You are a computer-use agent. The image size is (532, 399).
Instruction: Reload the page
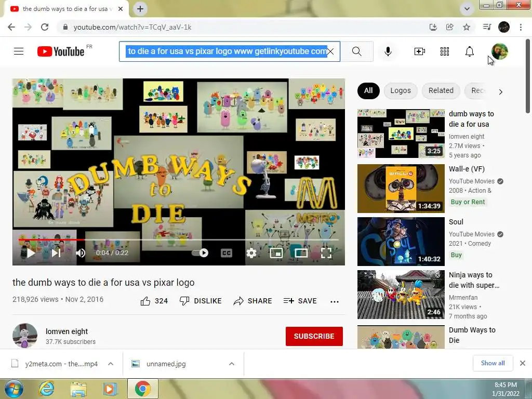click(x=45, y=27)
